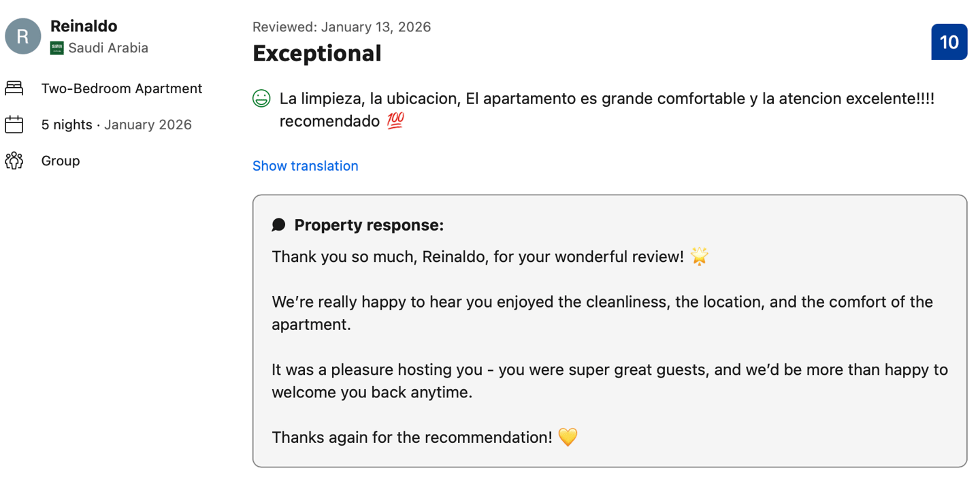Screen dimensions: 980x479
Task: Click the red 100 emoji
Action: click(395, 121)
